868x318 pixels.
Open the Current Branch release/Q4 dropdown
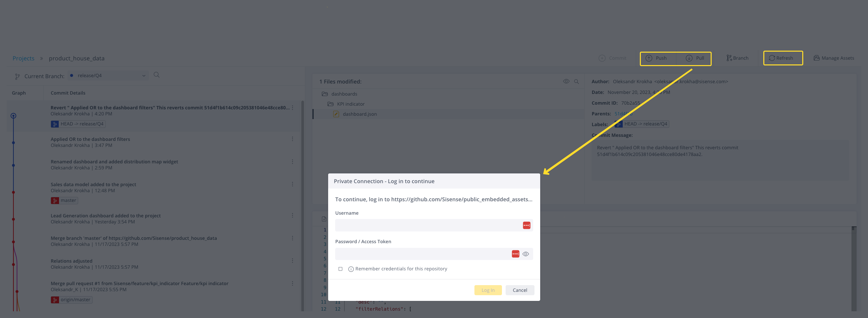tap(108, 75)
